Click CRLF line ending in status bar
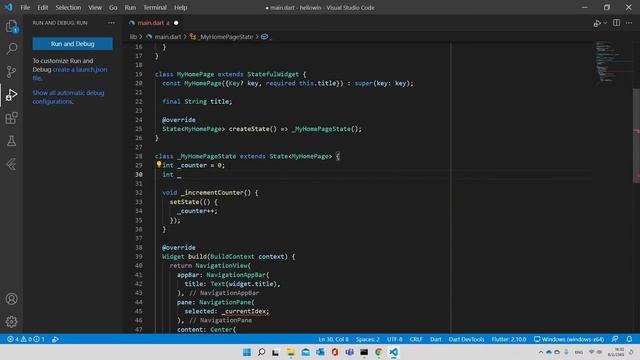 (x=416, y=339)
